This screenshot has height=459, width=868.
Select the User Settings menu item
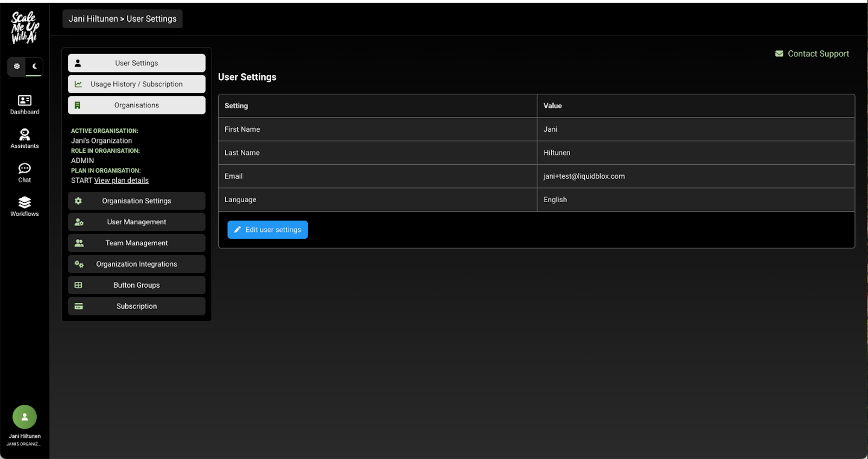coord(137,63)
